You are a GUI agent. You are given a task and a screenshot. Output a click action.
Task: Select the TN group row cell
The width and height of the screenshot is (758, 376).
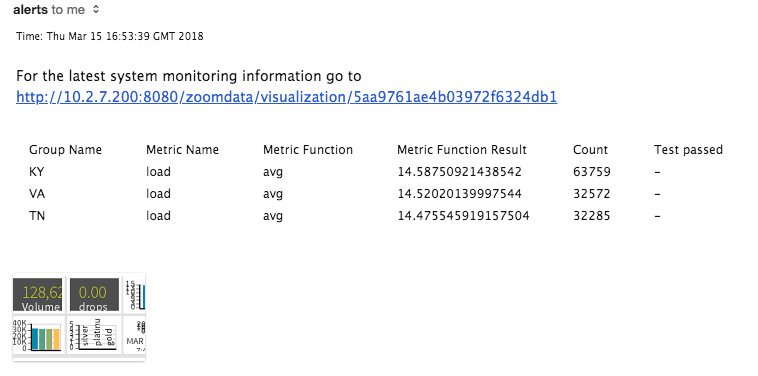[37, 216]
